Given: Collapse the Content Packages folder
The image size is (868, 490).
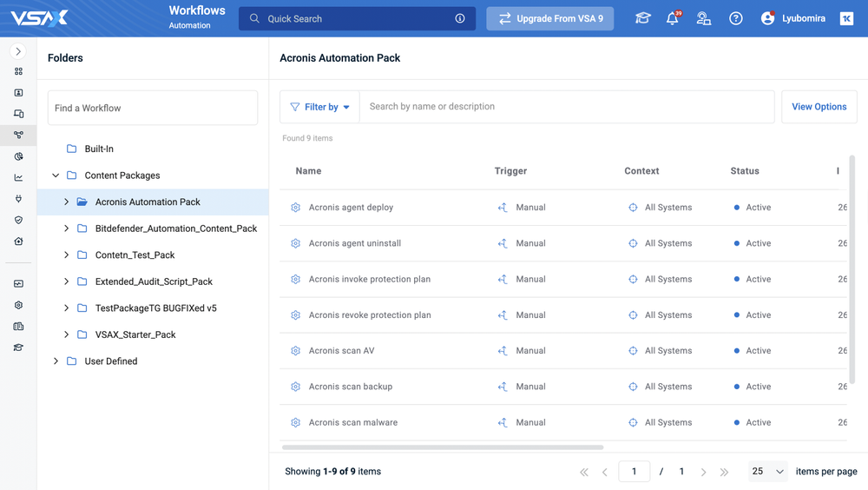Looking at the screenshot, I should coord(56,175).
